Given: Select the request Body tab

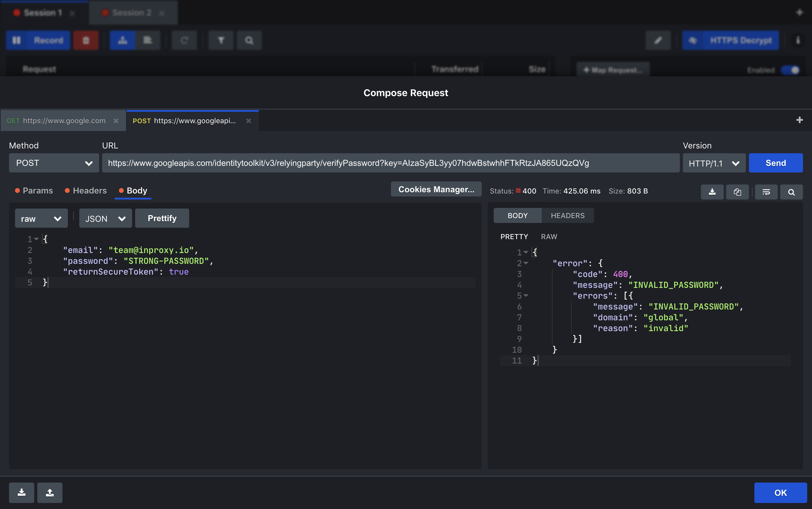Looking at the screenshot, I should [x=133, y=190].
